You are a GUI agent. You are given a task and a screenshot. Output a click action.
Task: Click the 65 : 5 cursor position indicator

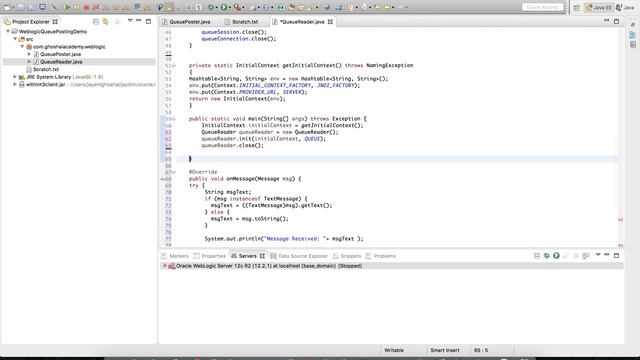pyautogui.click(x=481, y=350)
